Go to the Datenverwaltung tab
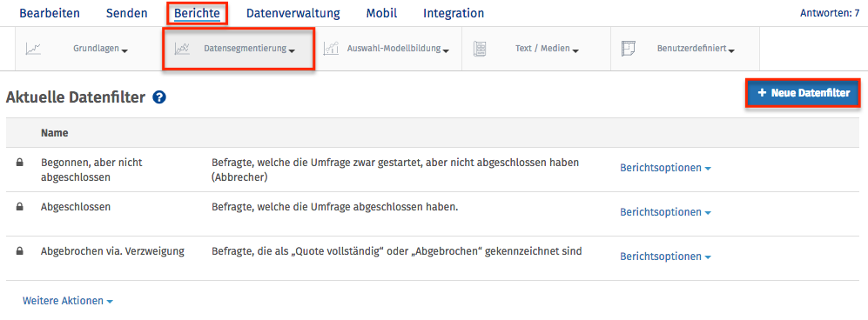Image resolution: width=868 pixels, height=320 pixels. click(293, 13)
